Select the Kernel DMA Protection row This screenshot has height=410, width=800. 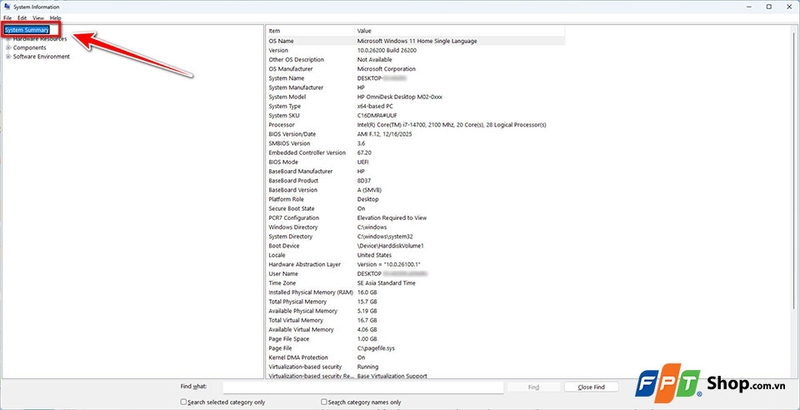click(415, 357)
